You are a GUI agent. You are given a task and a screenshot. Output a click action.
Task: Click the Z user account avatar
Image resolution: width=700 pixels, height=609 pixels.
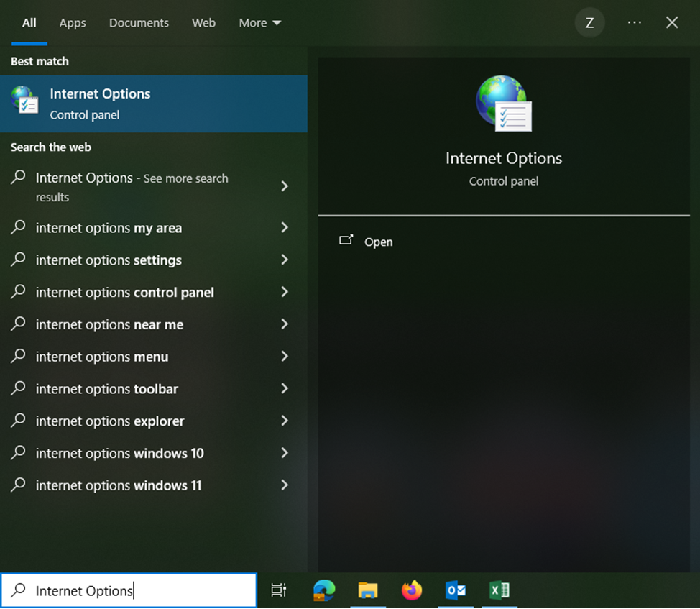click(x=589, y=23)
